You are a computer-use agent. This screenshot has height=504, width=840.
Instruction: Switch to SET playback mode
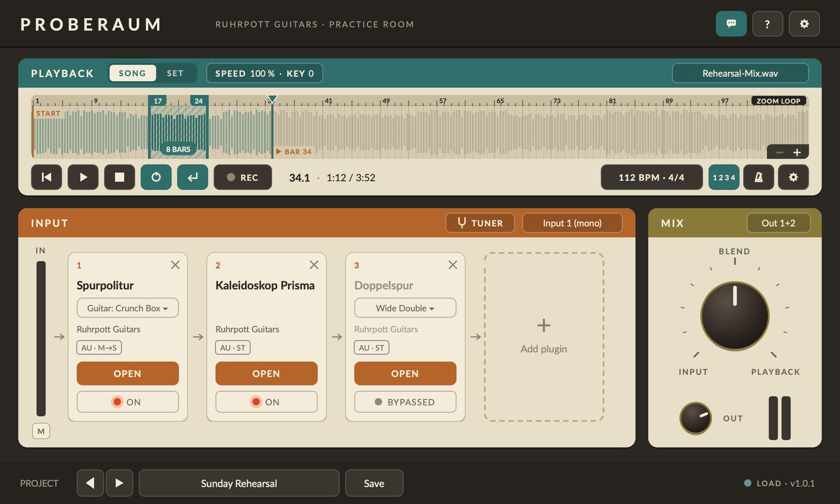[x=175, y=73]
